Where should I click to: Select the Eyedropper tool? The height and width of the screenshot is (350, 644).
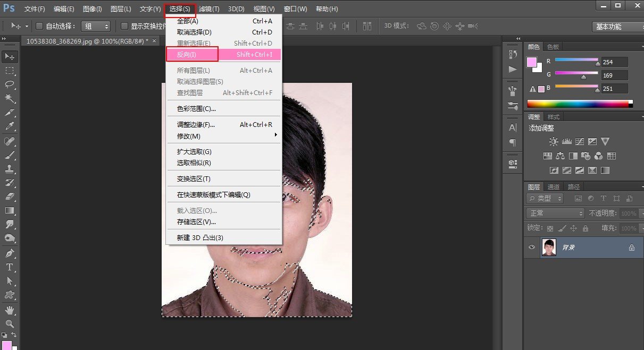pyautogui.click(x=10, y=126)
